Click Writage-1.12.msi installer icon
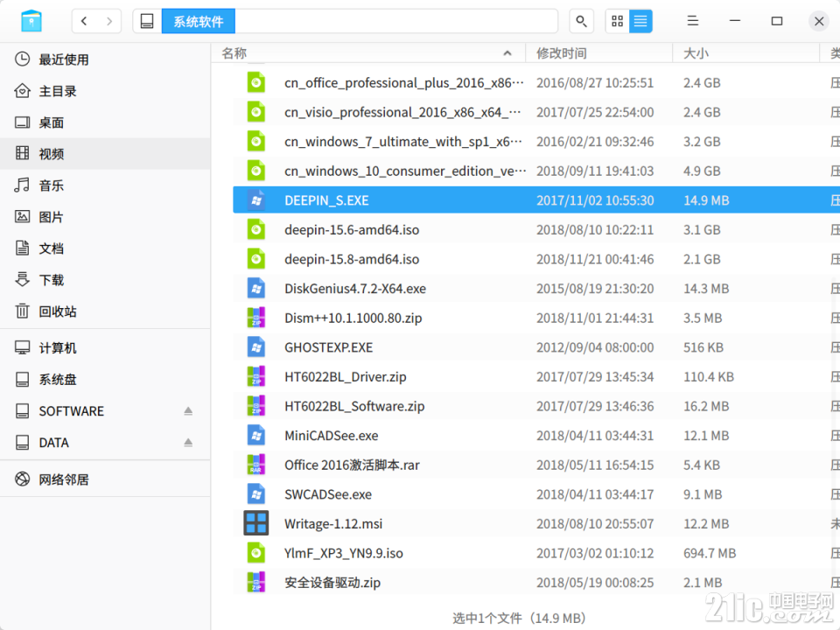Image resolution: width=840 pixels, height=630 pixels. (256, 523)
